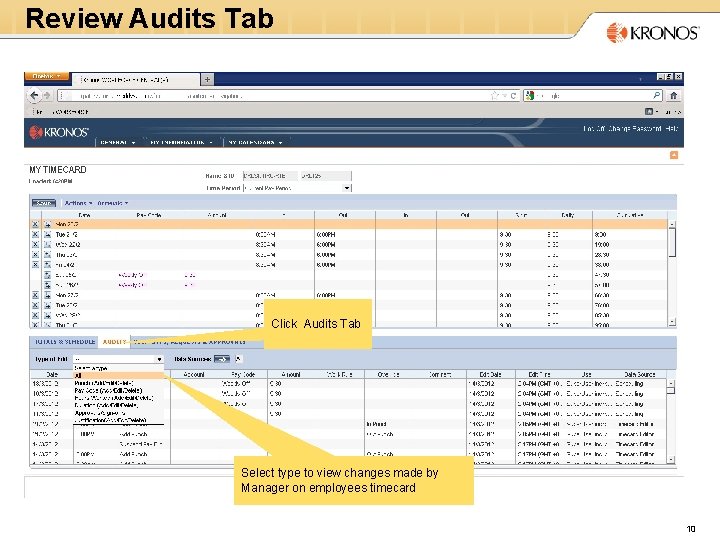720x540 pixels.
Task: Go to the browser home page icon
Action: [x=673, y=95]
